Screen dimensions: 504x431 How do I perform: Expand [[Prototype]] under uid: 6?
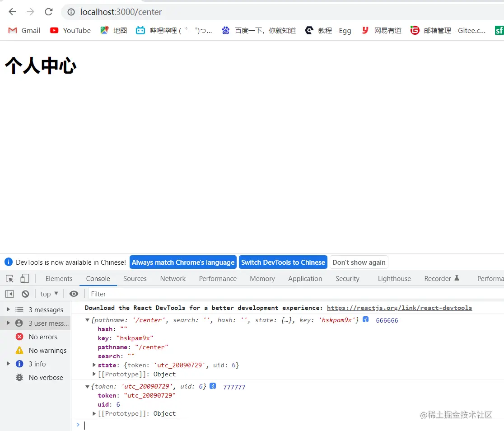pyautogui.click(x=94, y=413)
